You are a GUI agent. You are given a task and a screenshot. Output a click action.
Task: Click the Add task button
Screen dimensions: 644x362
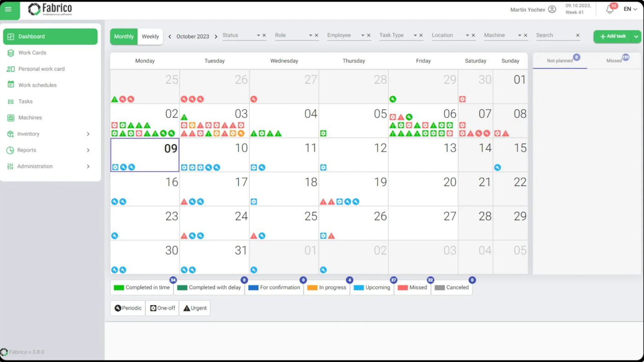612,36
